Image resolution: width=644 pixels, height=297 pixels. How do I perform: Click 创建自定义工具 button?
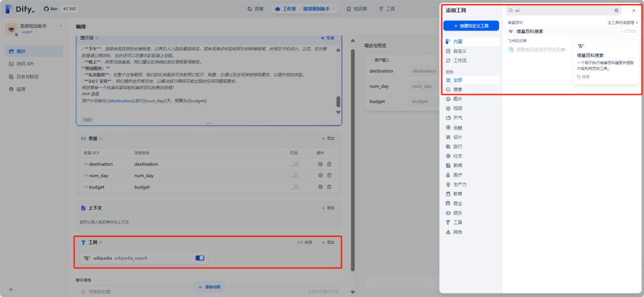(x=471, y=26)
